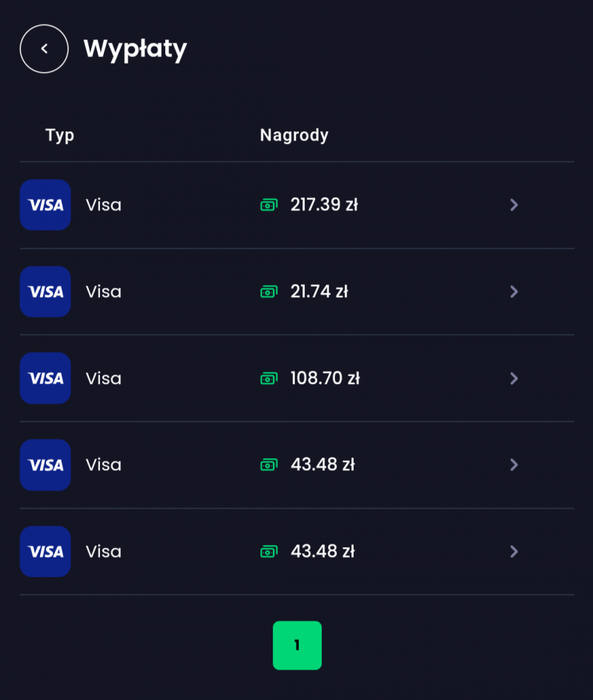Click the Nagrody column header
The image size is (593, 700).
[294, 135]
